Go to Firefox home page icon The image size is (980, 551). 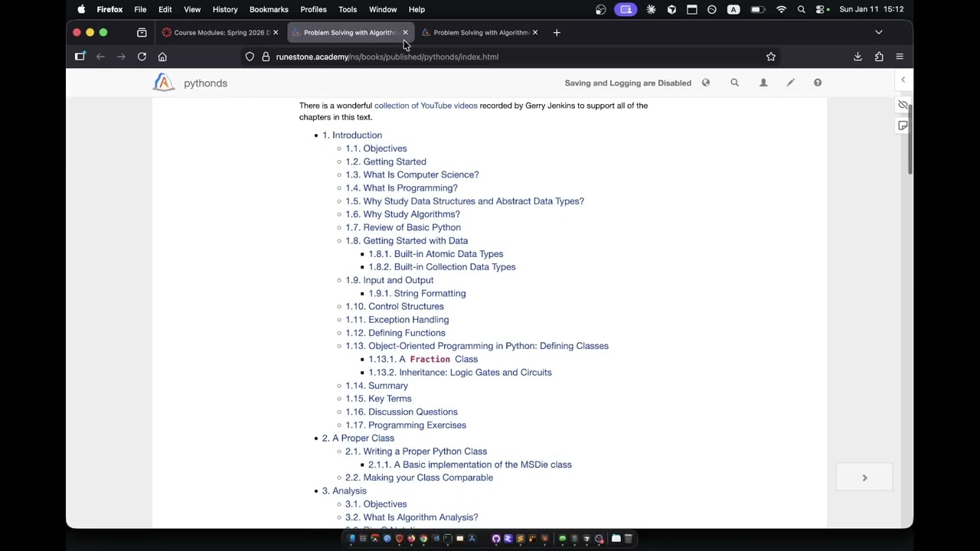(162, 57)
